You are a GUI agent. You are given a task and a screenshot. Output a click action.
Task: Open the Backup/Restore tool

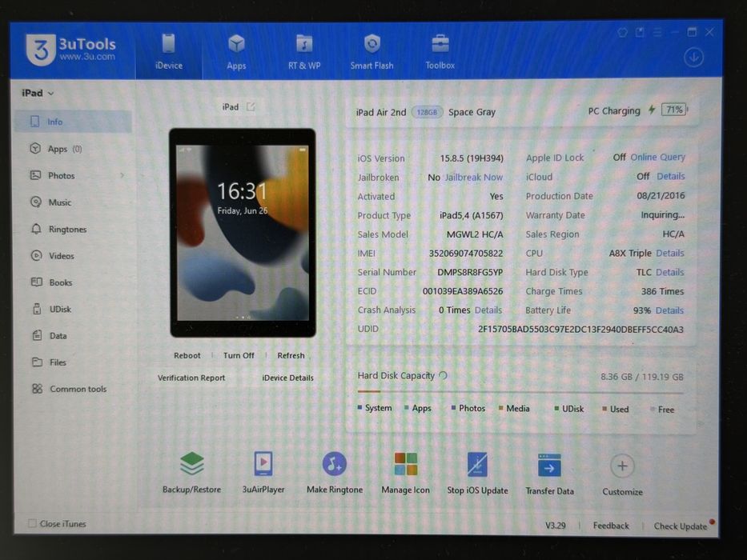[191, 472]
